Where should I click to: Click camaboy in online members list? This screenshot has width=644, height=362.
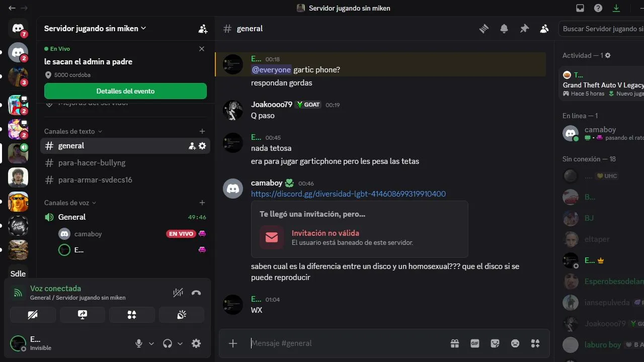point(601,134)
